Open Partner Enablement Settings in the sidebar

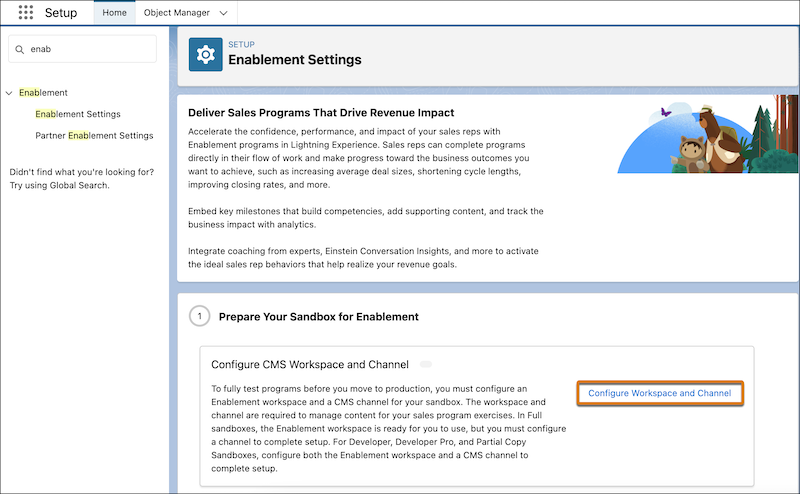pyautogui.click(x=94, y=135)
